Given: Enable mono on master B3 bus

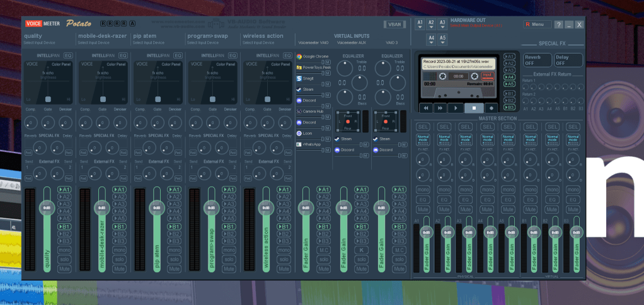Looking at the screenshot, I should (x=573, y=190).
